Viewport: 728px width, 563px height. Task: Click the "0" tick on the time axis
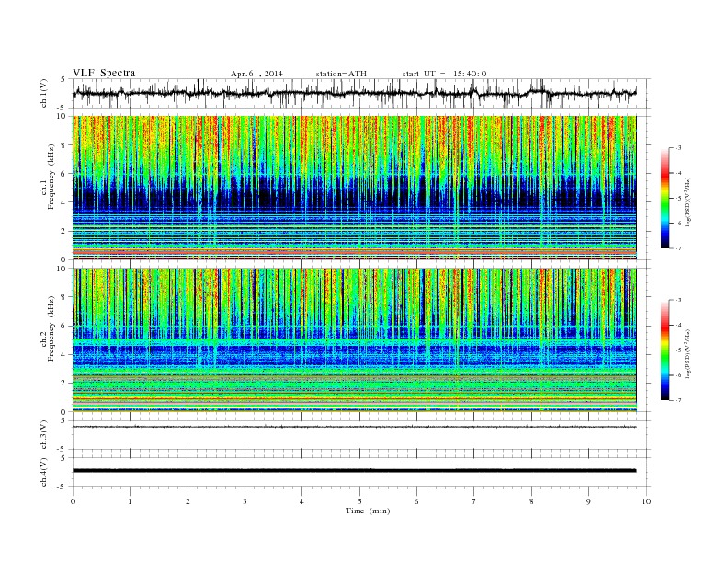[73, 501]
